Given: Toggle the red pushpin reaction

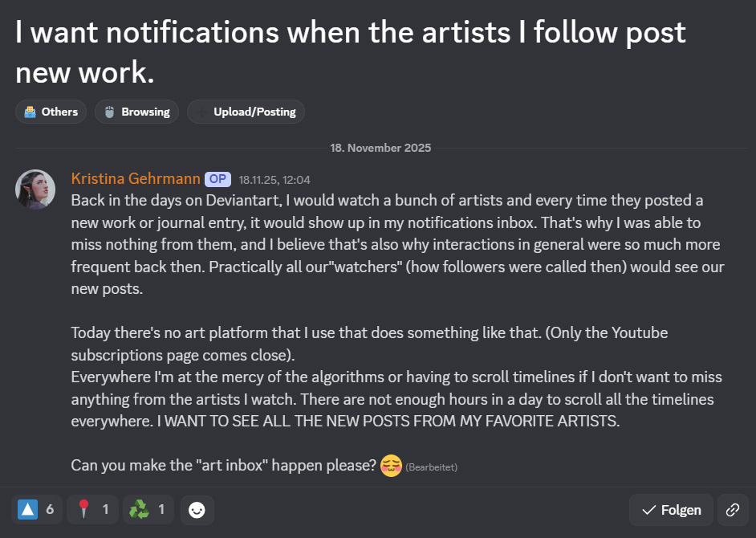Looking at the screenshot, I should click(x=93, y=509).
